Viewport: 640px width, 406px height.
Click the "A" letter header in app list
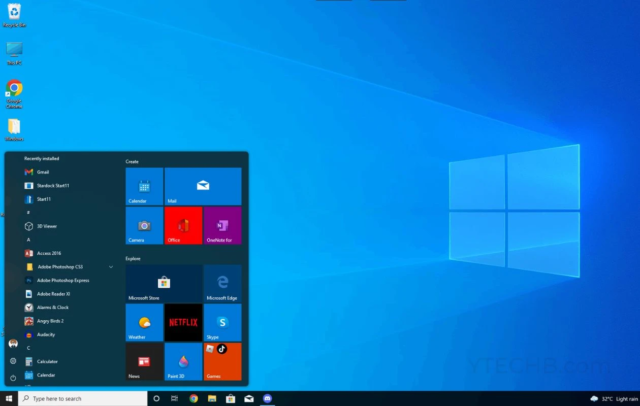[x=28, y=240]
